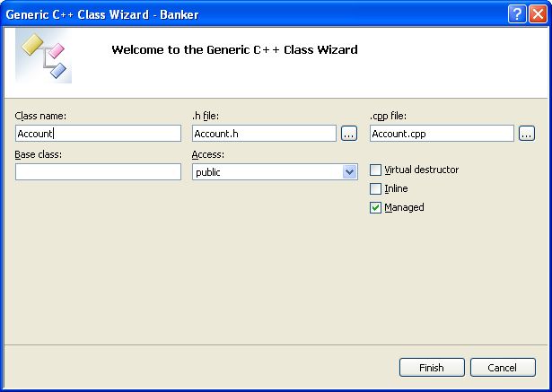The width and height of the screenshot is (552, 392).
Task: Click the Base class label
Action: coord(39,154)
